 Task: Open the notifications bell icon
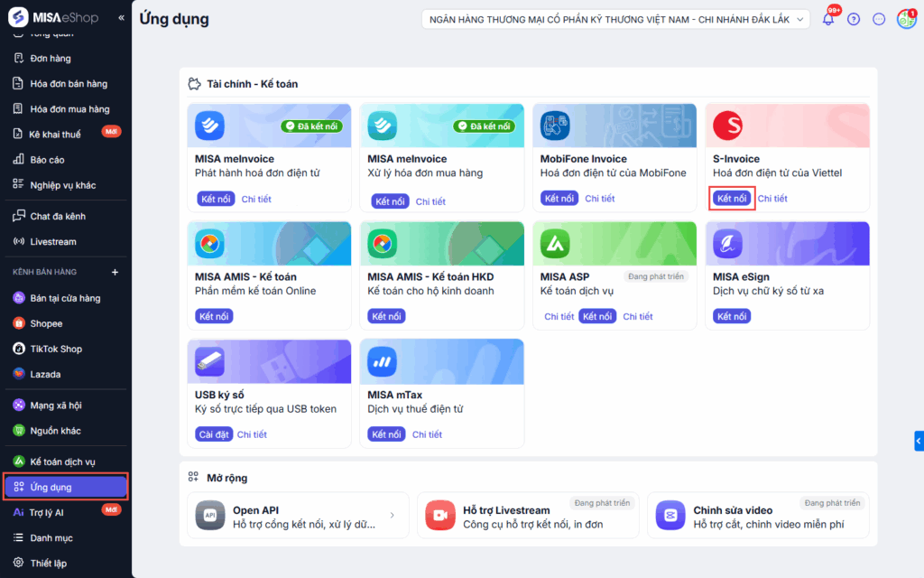pos(828,19)
